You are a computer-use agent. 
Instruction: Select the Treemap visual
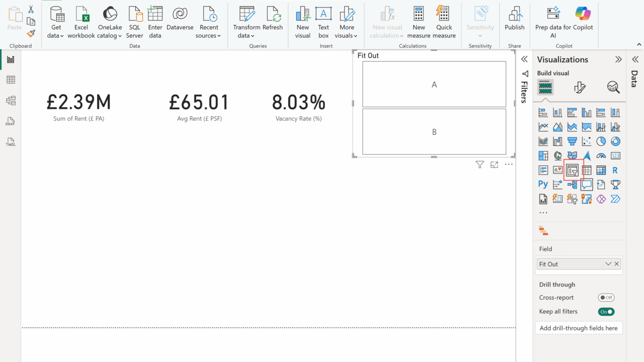543,156
